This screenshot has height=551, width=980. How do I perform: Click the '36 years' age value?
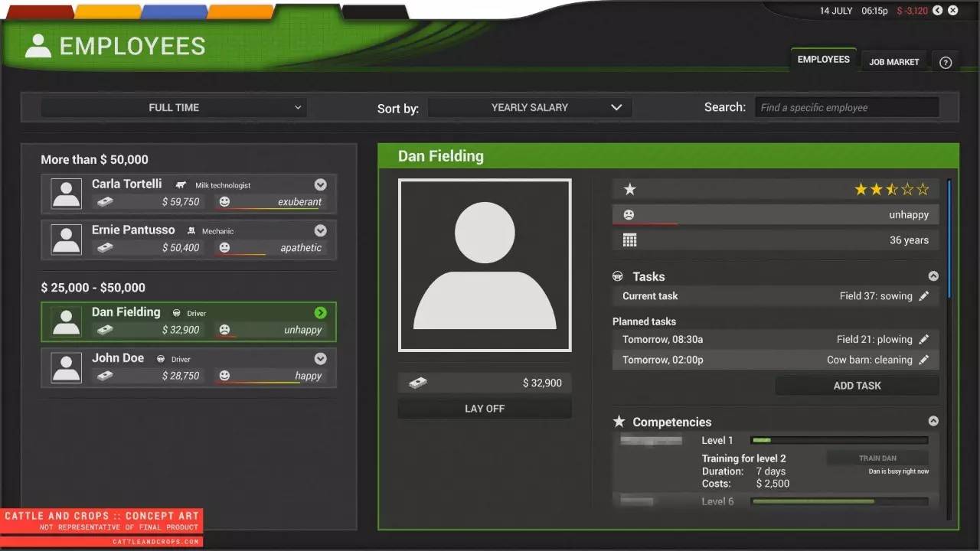909,240
